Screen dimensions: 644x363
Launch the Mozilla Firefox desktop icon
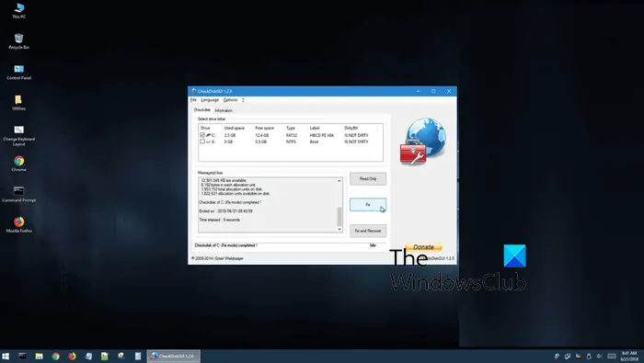pyautogui.click(x=19, y=225)
